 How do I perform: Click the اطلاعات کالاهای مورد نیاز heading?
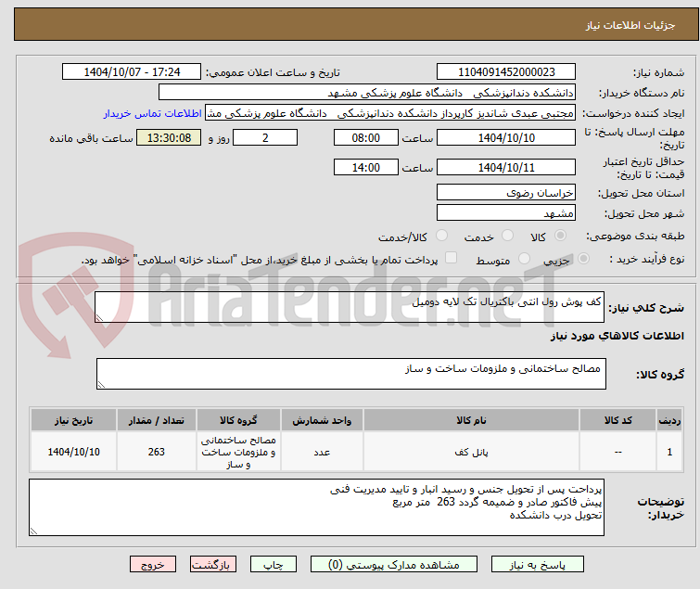617,336
